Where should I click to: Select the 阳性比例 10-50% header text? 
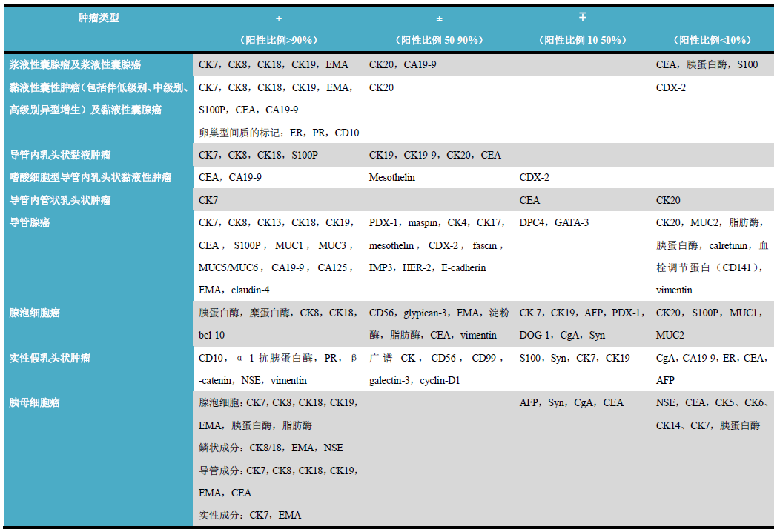(x=583, y=40)
